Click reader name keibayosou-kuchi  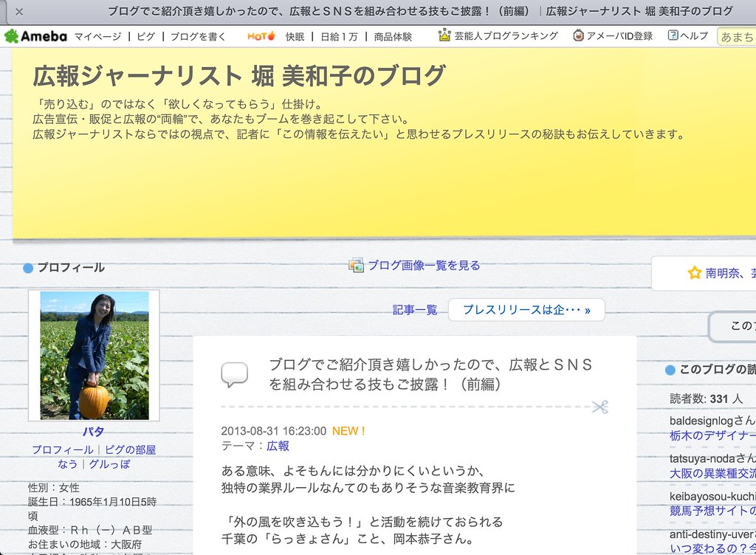[712, 496]
